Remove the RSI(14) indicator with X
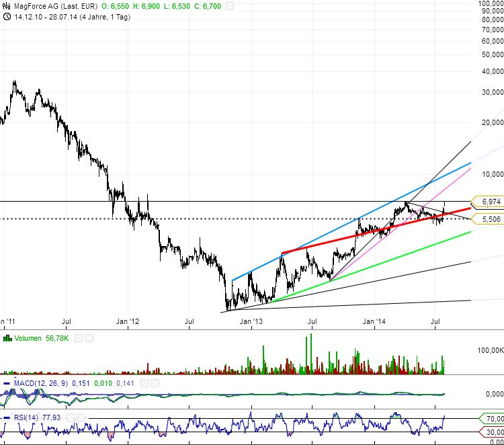 [x=81, y=417]
